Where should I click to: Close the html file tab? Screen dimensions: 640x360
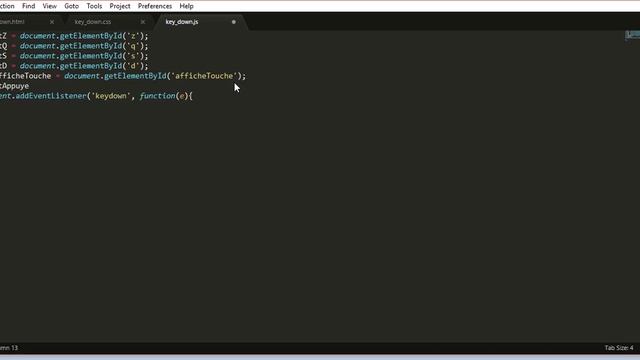click(x=52, y=22)
